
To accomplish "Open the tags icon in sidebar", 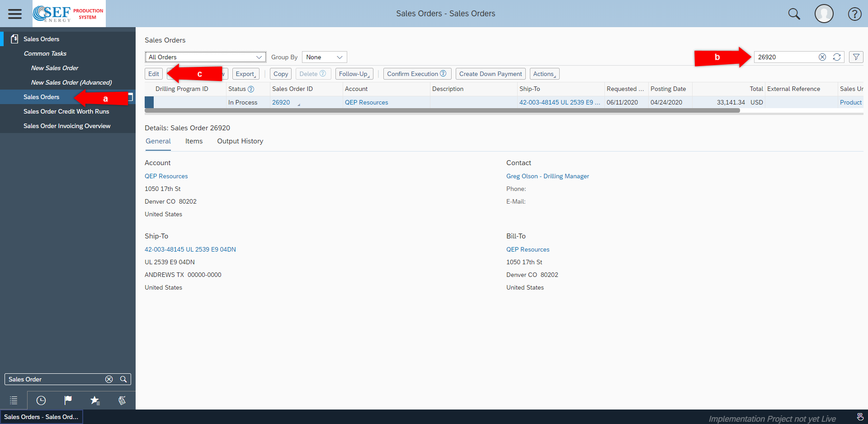I will point(122,400).
